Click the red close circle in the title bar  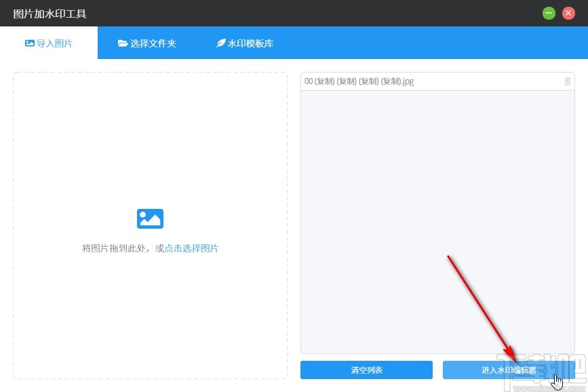[x=568, y=13]
